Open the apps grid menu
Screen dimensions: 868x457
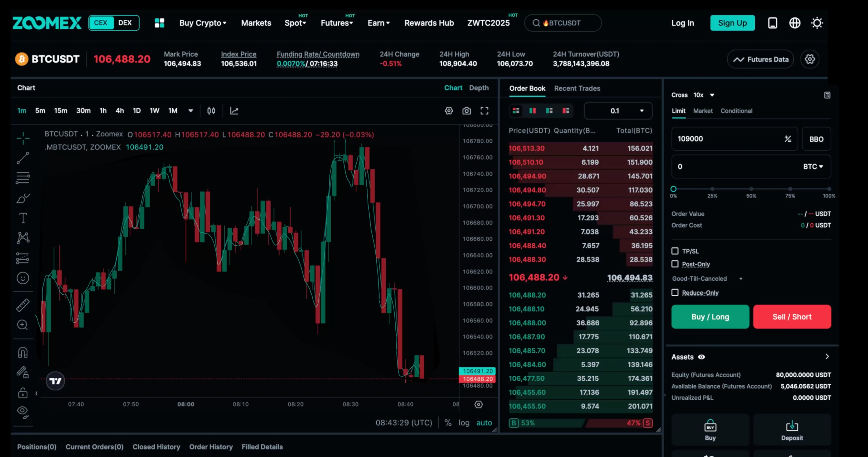click(159, 23)
